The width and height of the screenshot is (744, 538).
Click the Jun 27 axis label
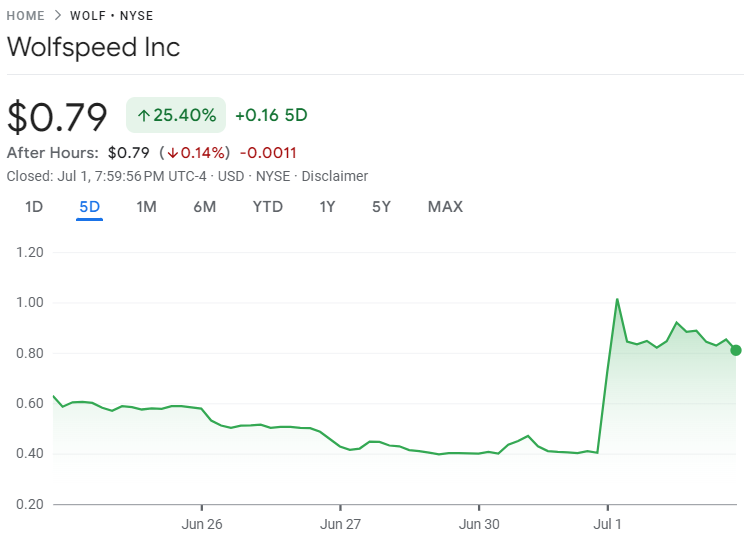(x=340, y=524)
